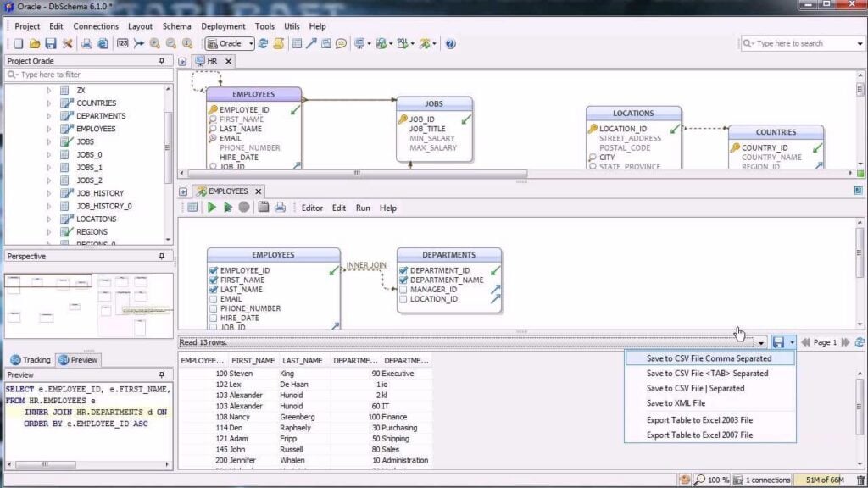Open the query builder Run menu
This screenshot has width=868, height=488.
pyautogui.click(x=363, y=208)
